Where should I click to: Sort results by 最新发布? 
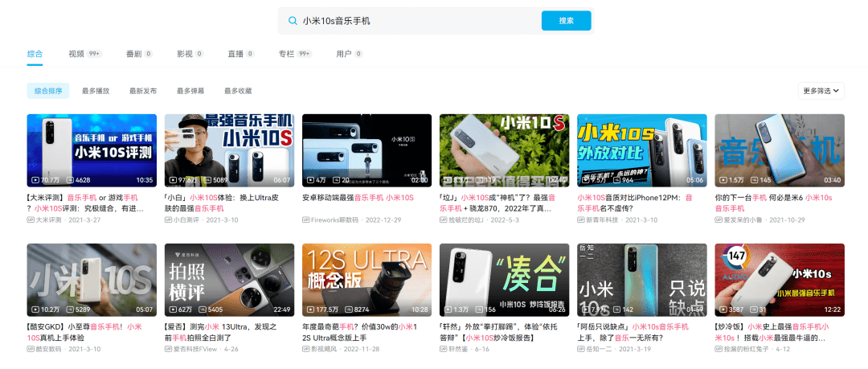(143, 91)
